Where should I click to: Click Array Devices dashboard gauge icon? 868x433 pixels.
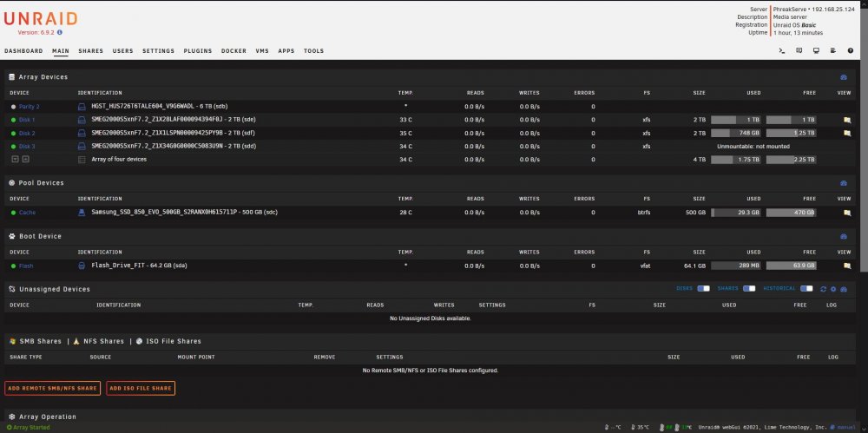pos(844,77)
